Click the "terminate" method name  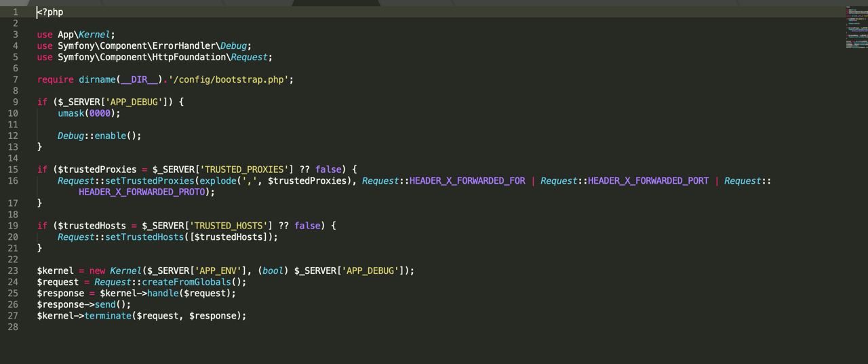point(107,316)
